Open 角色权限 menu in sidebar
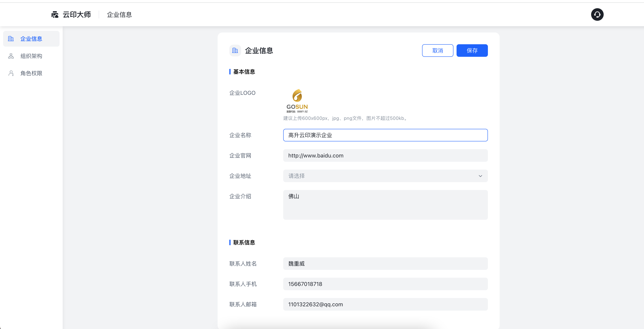This screenshot has width=644, height=329. [x=31, y=73]
